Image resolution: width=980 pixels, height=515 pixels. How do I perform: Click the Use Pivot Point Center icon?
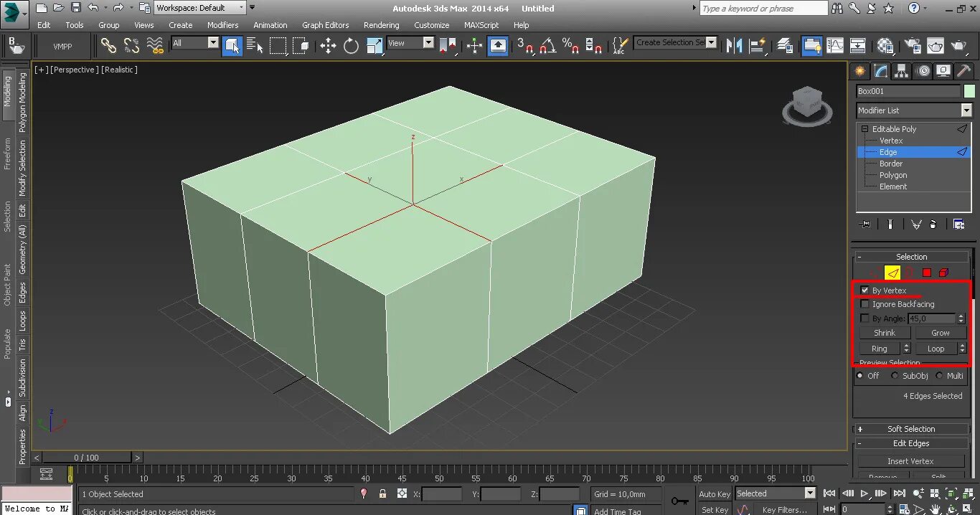[448, 46]
